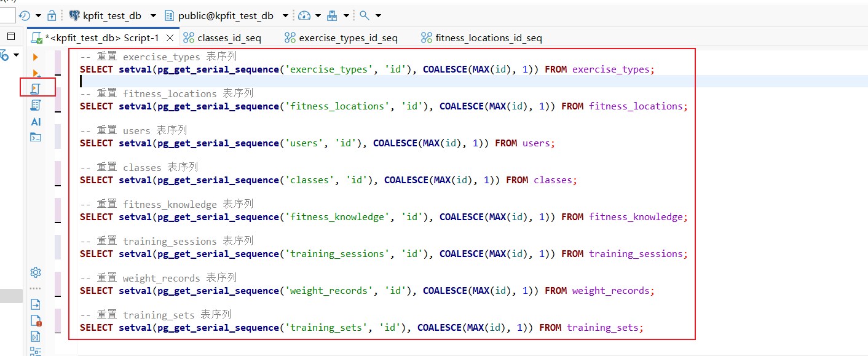
Task: Expand the search magnifier dropdown arrow
Action: coord(378,15)
